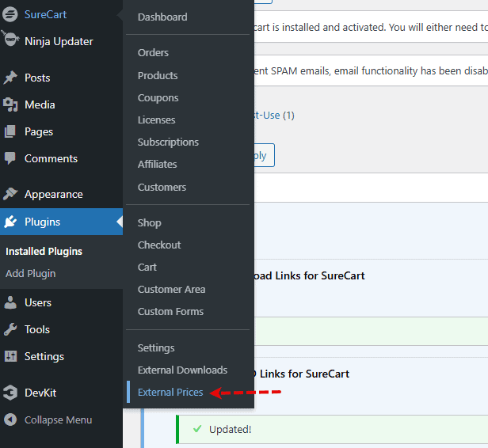Open Cart in SureCart flyout
This screenshot has width=488, height=448.
click(147, 267)
